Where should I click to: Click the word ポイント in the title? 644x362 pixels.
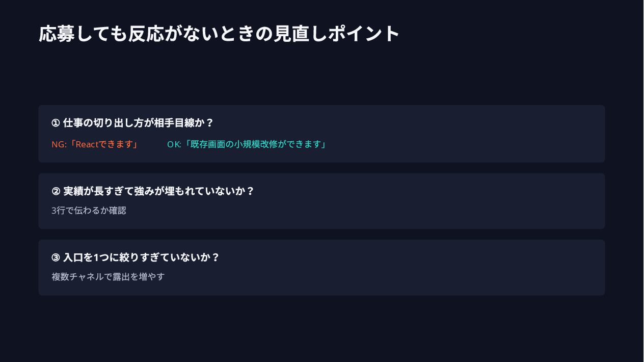point(364,34)
